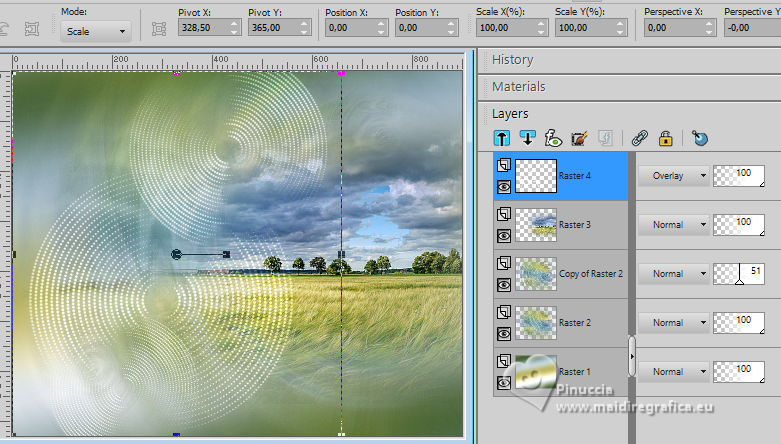Screen dimensions: 781x444
Task: Click the Raster 3 opacity slider
Action: click(739, 225)
